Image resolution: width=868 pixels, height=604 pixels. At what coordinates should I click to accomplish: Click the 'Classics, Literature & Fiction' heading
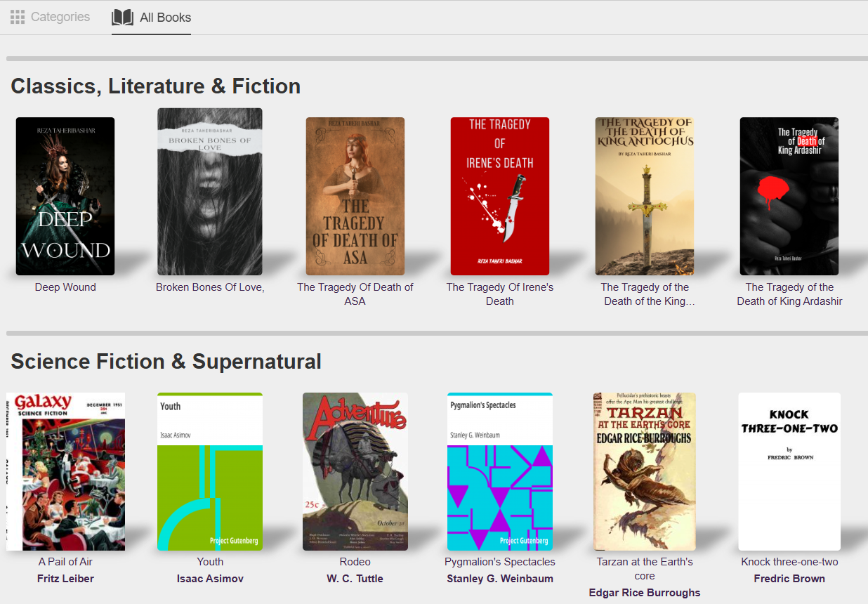156,86
